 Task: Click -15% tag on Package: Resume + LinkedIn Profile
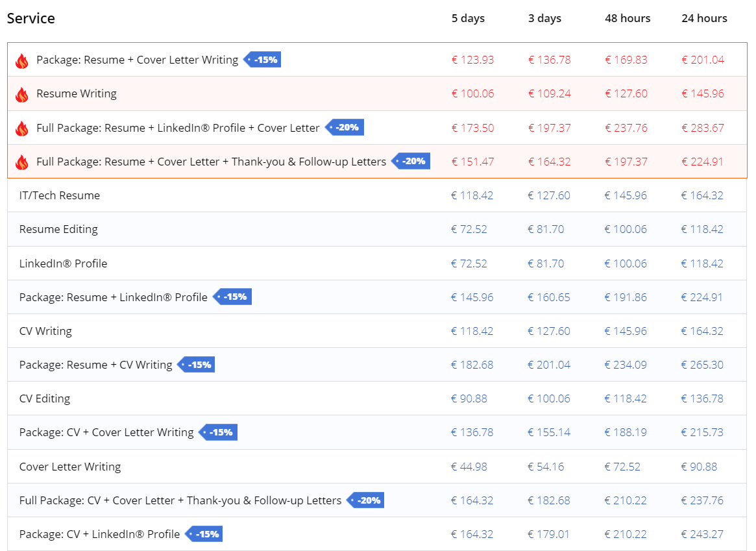click(x=232, y=297)
